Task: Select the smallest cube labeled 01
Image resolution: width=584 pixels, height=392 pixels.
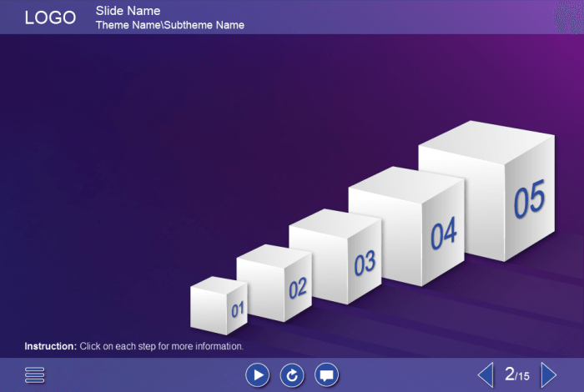Action: coord(219,306)
